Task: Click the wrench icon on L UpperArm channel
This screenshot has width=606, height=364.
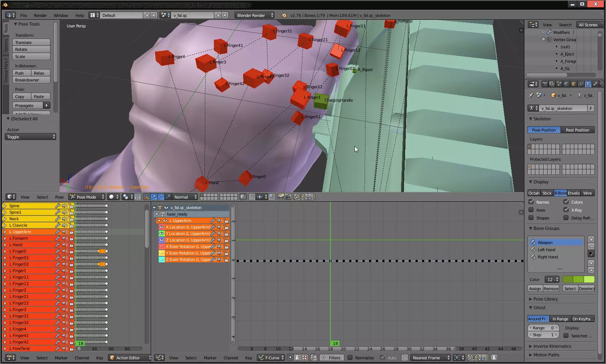Action: [213, 221]
